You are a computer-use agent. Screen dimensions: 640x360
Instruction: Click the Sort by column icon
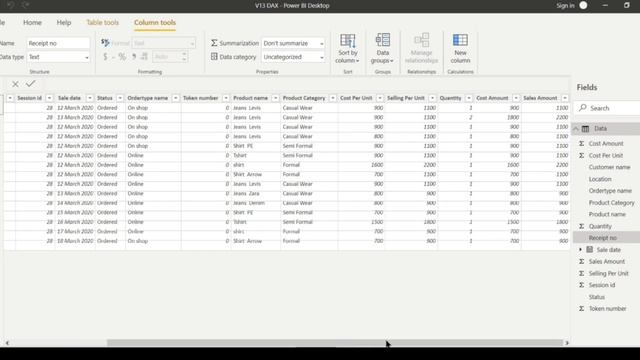click(x=347, y=41)
